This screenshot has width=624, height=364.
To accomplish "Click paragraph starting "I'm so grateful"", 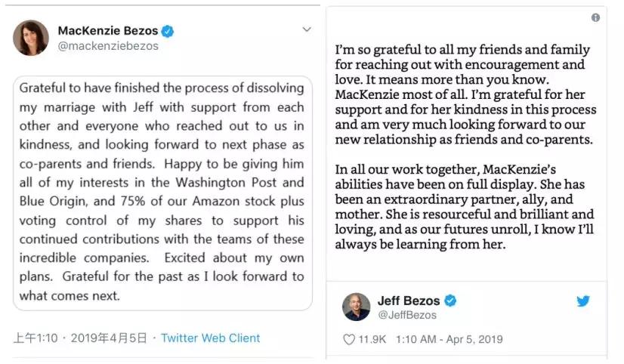I will 465,94.
